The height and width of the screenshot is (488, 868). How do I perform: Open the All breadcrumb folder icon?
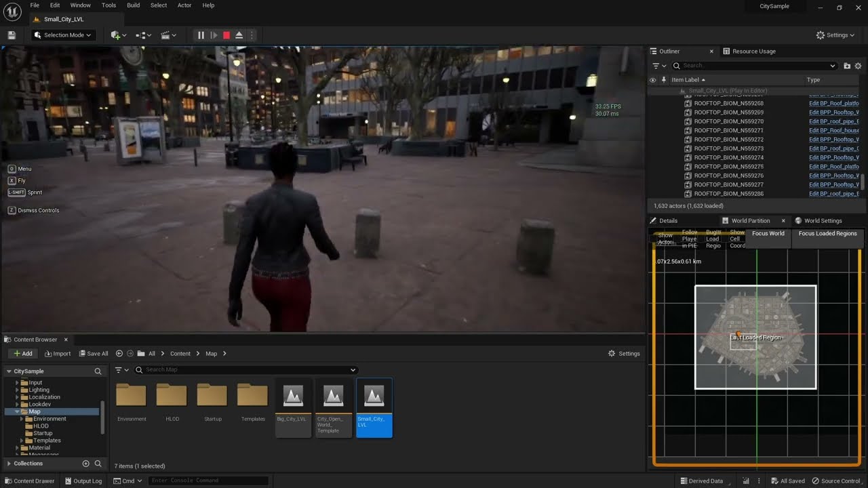[x=141, y=354]
